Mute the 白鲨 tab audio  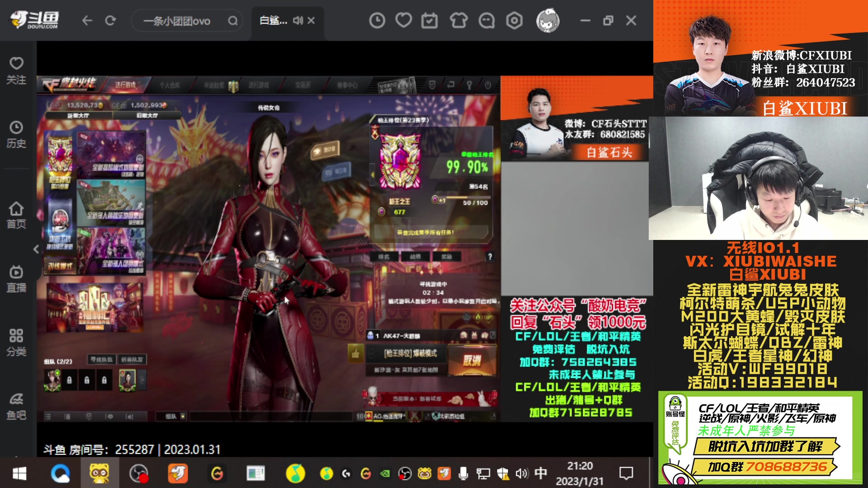297,20
